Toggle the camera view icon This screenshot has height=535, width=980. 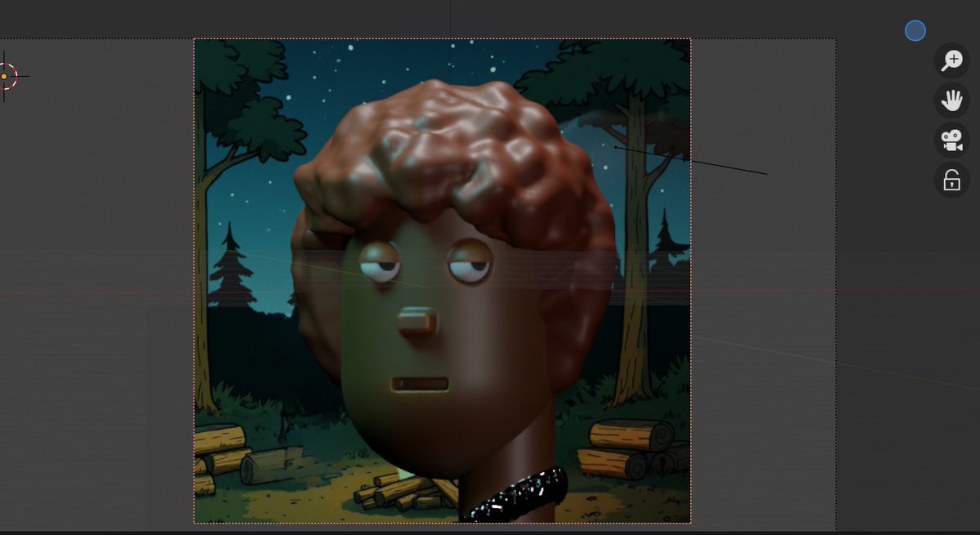[951, 140]
